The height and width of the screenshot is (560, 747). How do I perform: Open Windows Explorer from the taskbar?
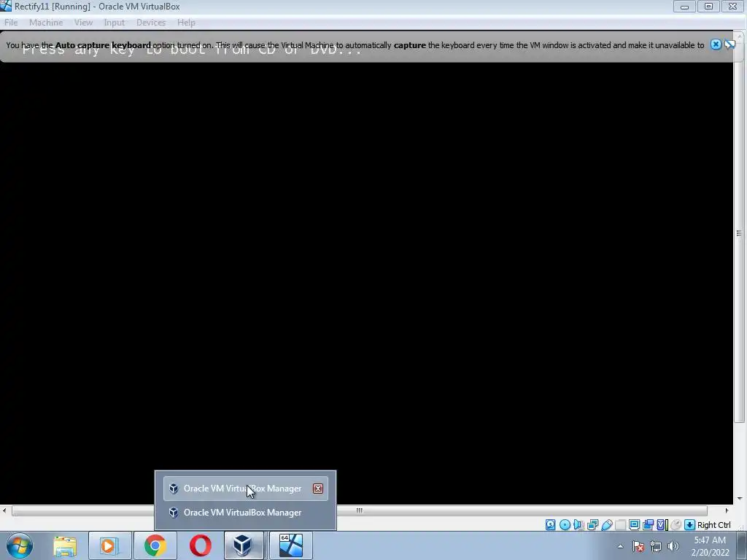coord(65,545)
